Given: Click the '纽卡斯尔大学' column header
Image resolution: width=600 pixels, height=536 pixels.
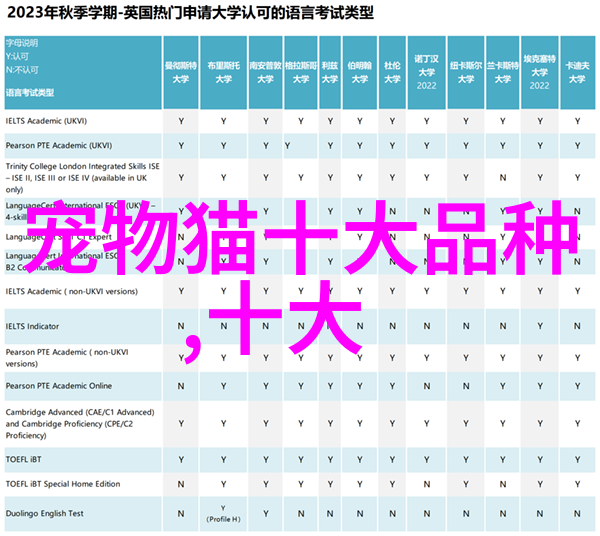Looking at the screenshot, I should 466,72.
